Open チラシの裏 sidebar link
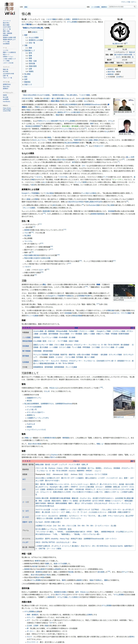This screenshot has height=644, width=138. (x=6, y=42)
